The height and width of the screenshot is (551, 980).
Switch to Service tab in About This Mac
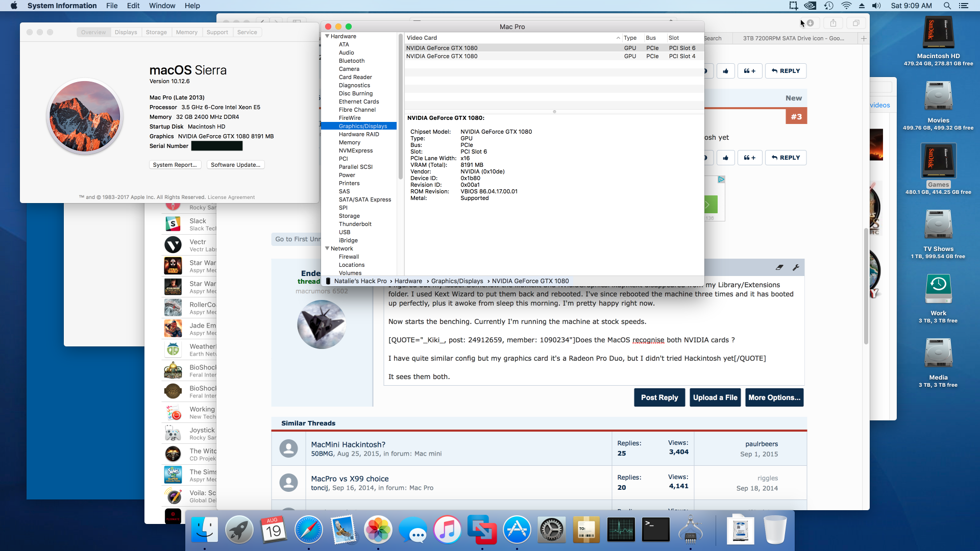point(247,32)
